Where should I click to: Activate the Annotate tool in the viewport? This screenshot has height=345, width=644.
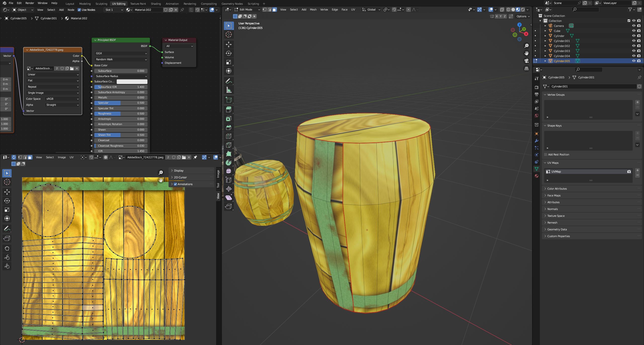coord(228,81)
